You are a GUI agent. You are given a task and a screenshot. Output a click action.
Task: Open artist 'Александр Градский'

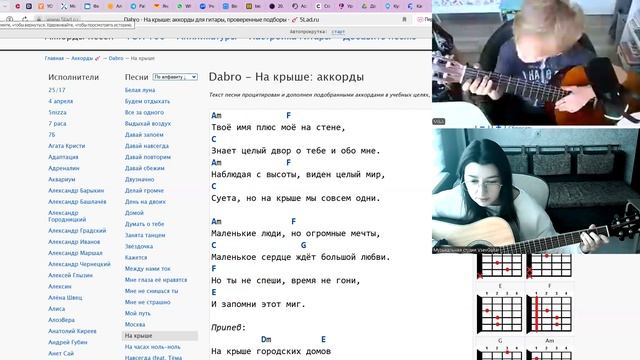pos(77,231)
